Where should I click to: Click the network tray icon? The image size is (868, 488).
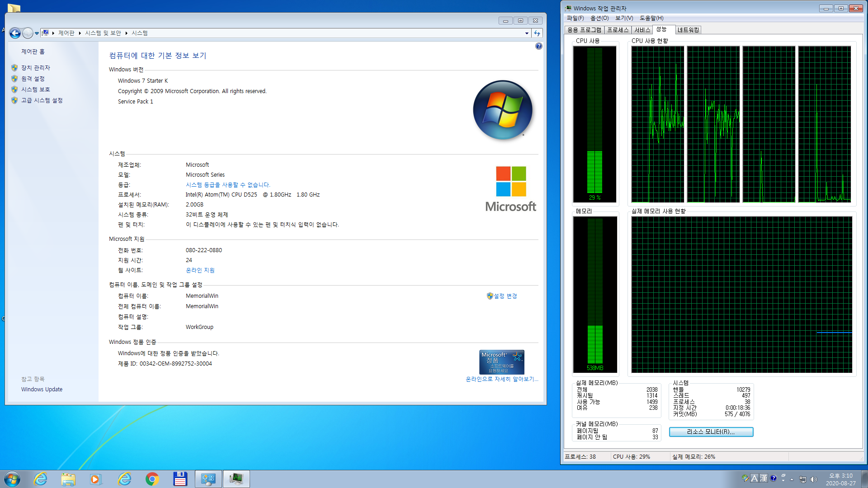[803, 479]
